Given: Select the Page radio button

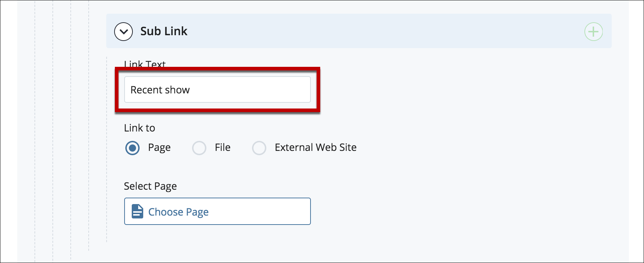Looking at the screenshot, I should 132,148.
